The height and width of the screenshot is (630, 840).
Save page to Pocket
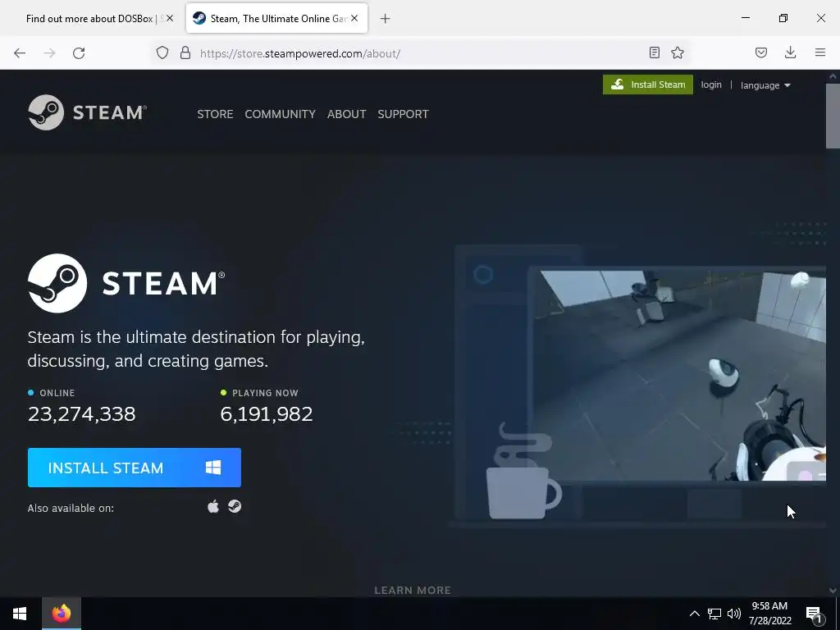tap(760, 52)
